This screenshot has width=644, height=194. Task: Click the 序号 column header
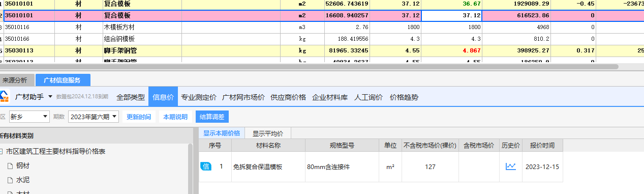coord(215,145)
